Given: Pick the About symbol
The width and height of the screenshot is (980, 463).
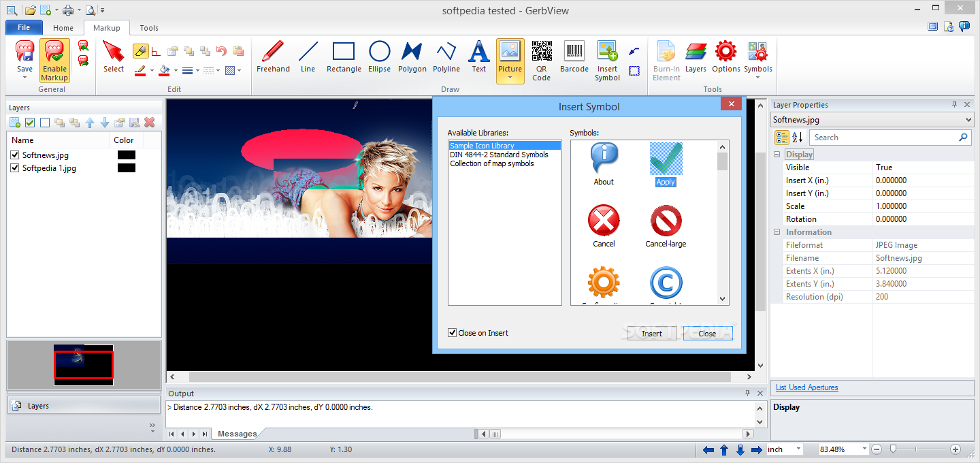Looking at the screenshot, I should pos(604,165).
